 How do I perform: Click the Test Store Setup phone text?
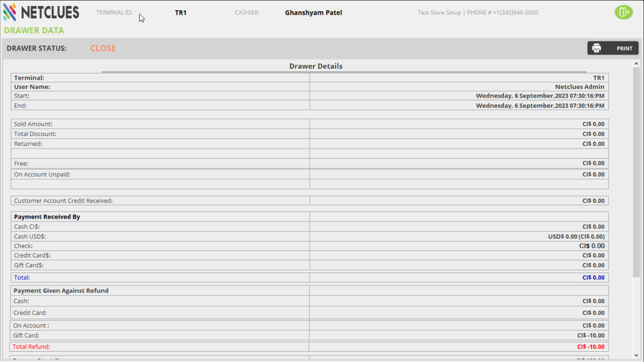478,13
